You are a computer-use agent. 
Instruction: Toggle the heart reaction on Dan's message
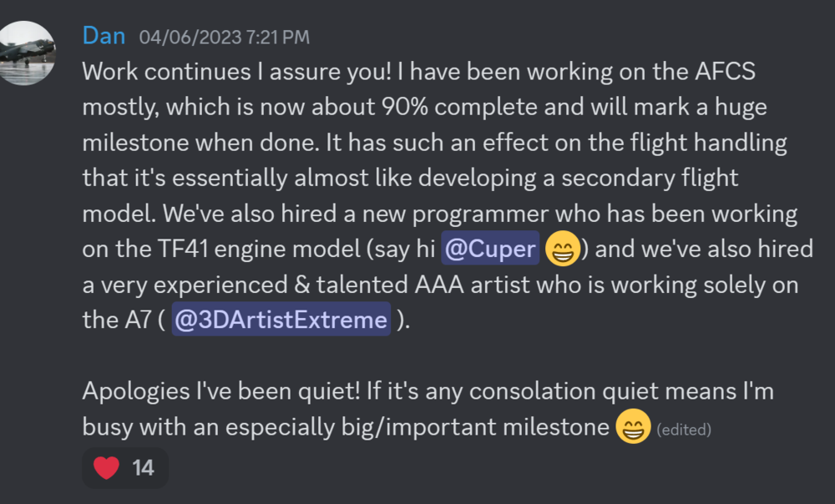pos(125,468)
